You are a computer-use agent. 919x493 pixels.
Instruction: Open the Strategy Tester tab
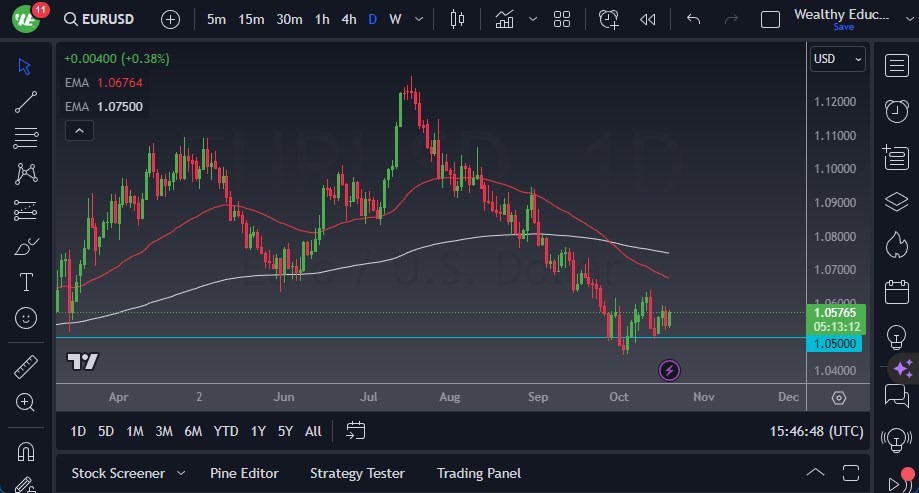(357, 473)
